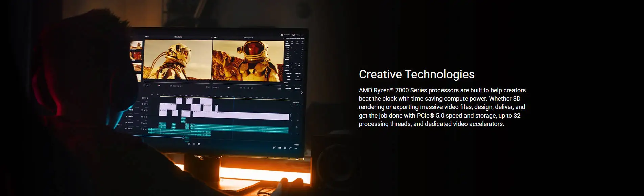The width and height of the screenshot is (644, 196).
Task: Click the chevron arrow at the inspector panel's edge
Action: (x=302, y=93)
